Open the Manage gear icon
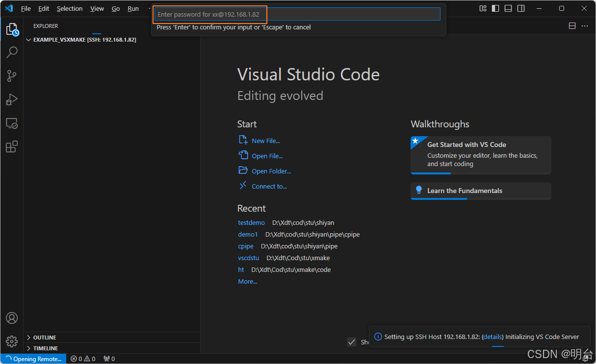Viewport: 596px width, 364px height. [x=12, y=341]
